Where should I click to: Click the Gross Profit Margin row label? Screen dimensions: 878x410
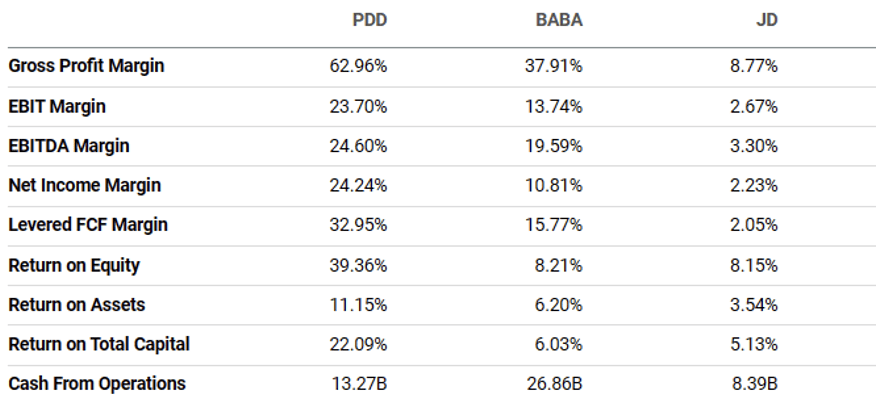coord(86,66)
